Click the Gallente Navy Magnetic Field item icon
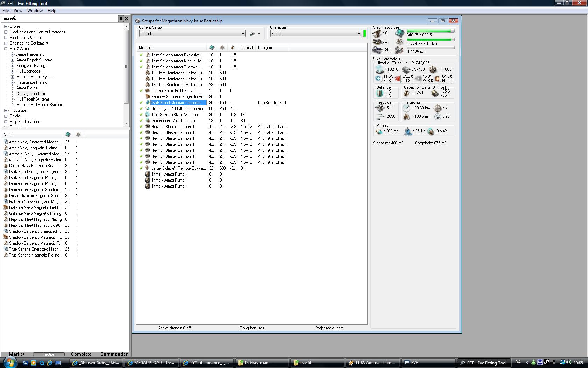588x368 pixels. tap(6, 207)
